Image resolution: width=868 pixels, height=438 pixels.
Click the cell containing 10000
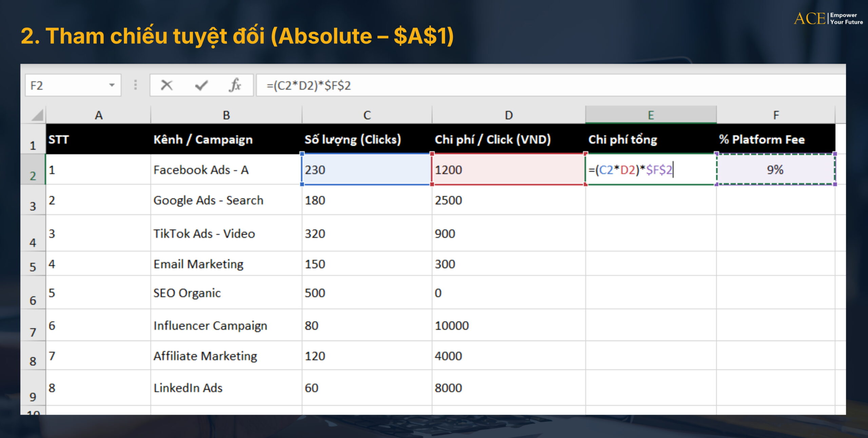tap(475, 326)
